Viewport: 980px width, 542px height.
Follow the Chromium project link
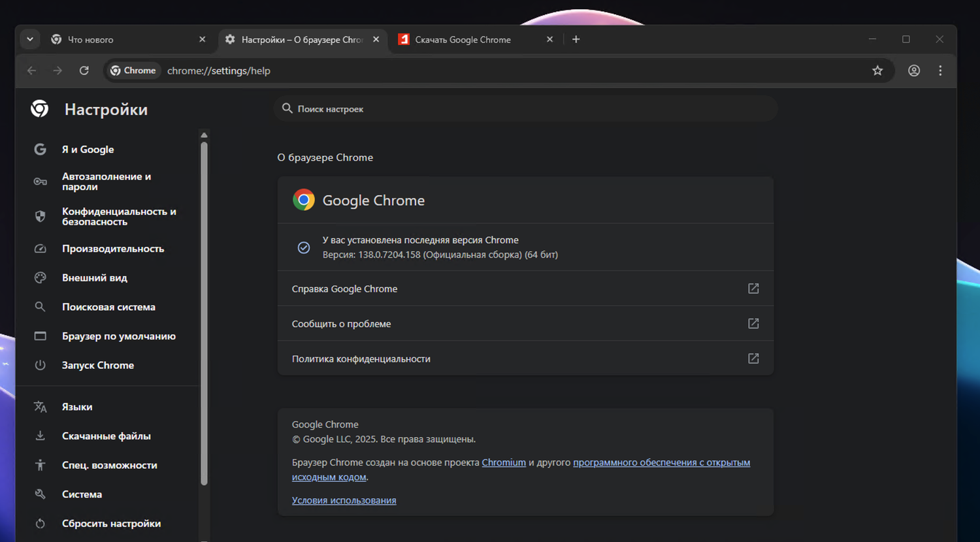tap(504, 462)
